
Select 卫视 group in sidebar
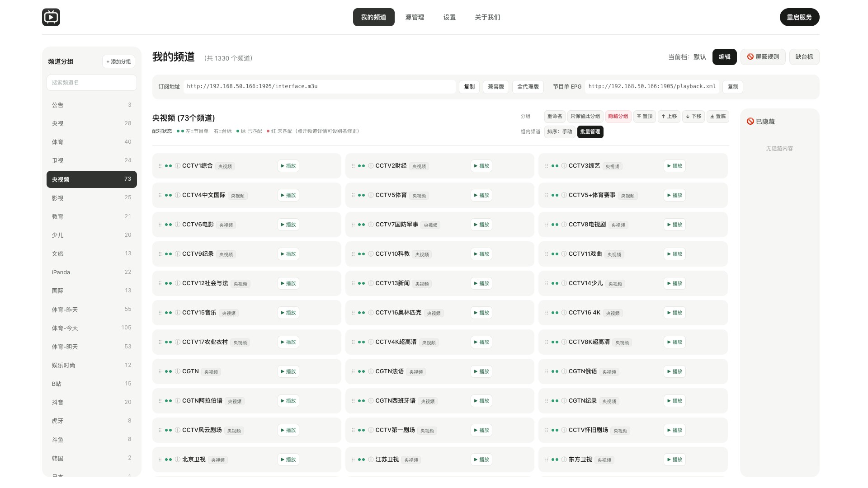92,160
